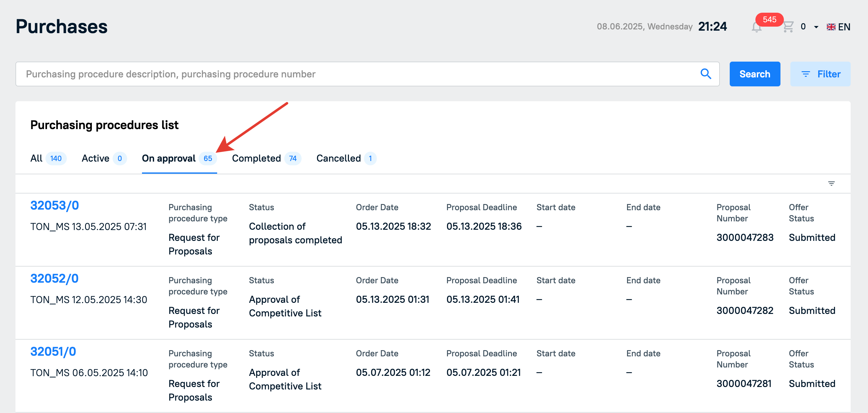Open the Filter button
The width and height of the screenshot is (868, 413).
tap(820, 74)
